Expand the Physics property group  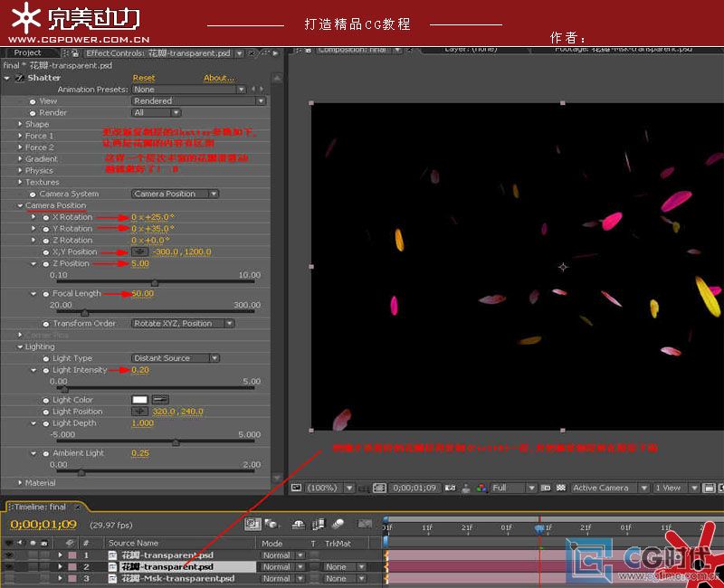pos(20,170)
